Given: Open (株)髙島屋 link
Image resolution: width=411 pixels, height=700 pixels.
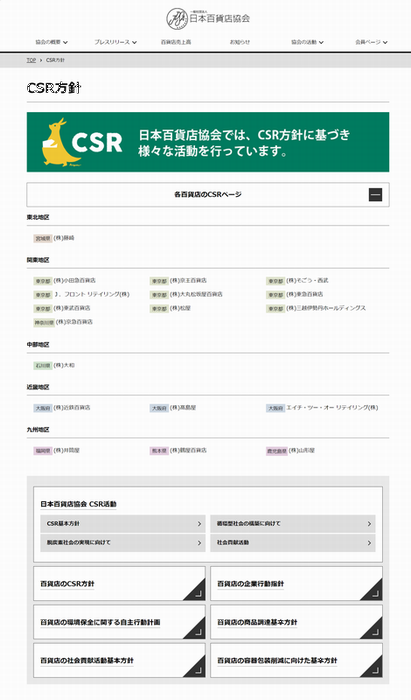Looking at the screenshot, I should pyautogui.click(x=183, y=408).
